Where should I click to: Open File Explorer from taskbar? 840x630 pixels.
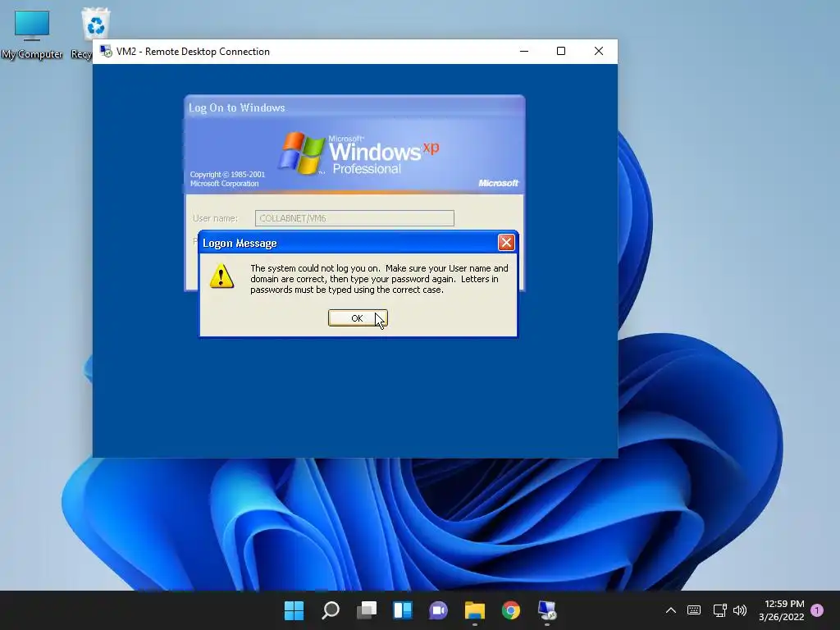click(475, 610)
